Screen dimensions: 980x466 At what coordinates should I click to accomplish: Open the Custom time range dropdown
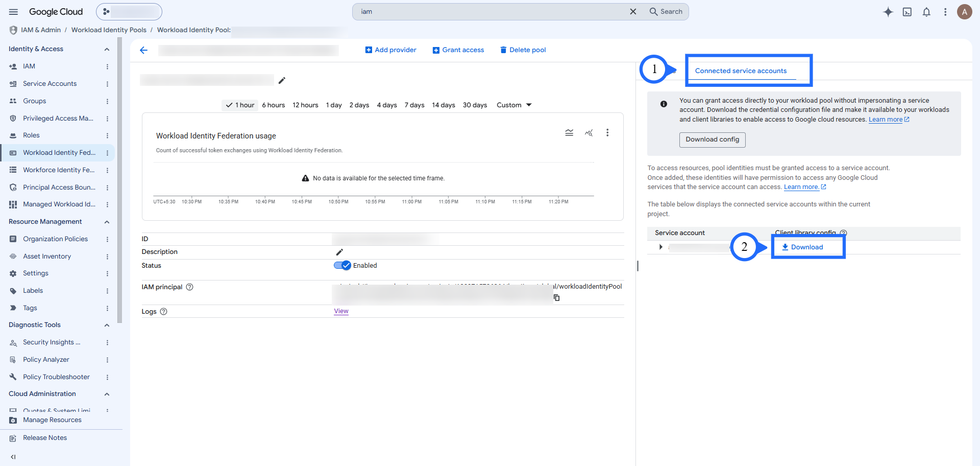(514, 105)
